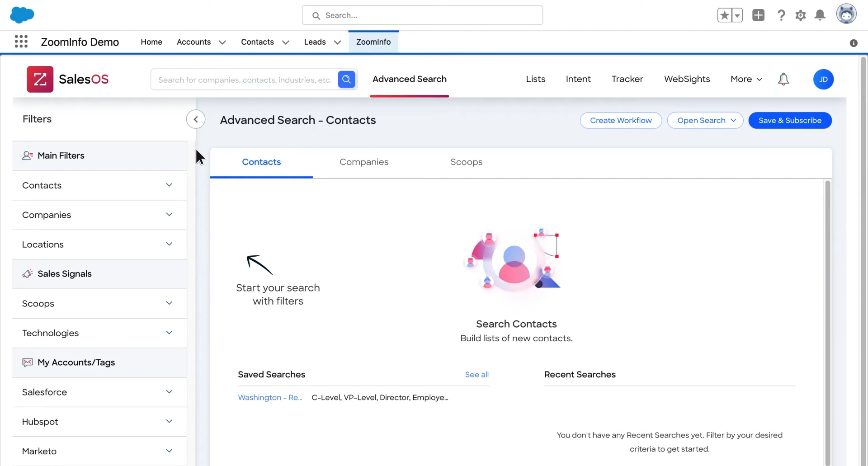Click the Save & Subscribe button
868x466 pixels.
click(x=790, y=120)
